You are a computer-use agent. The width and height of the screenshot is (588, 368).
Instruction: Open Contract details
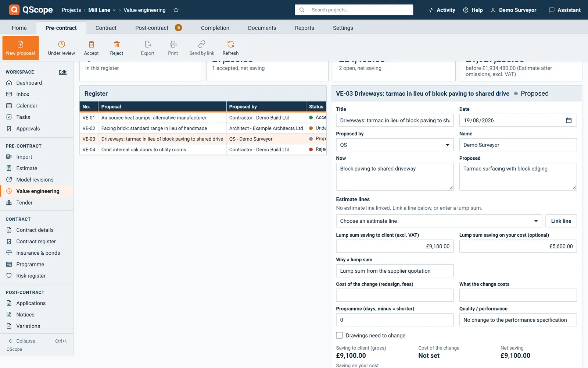[36, 230]
